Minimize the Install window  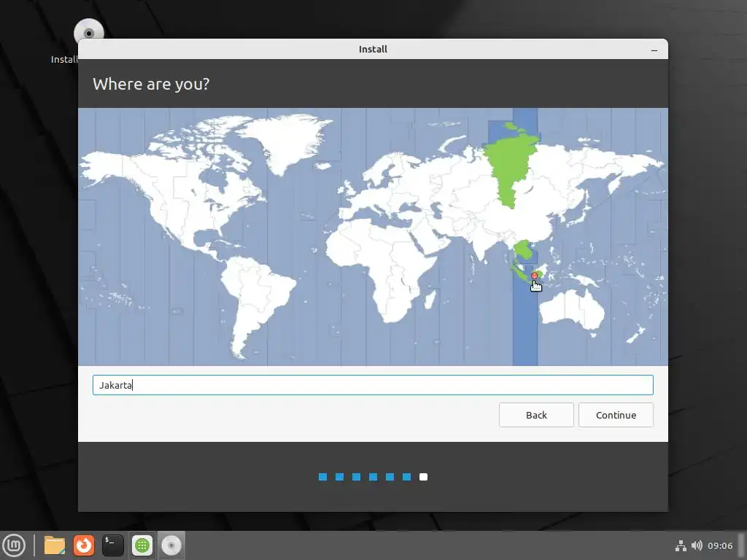[654, 50]
